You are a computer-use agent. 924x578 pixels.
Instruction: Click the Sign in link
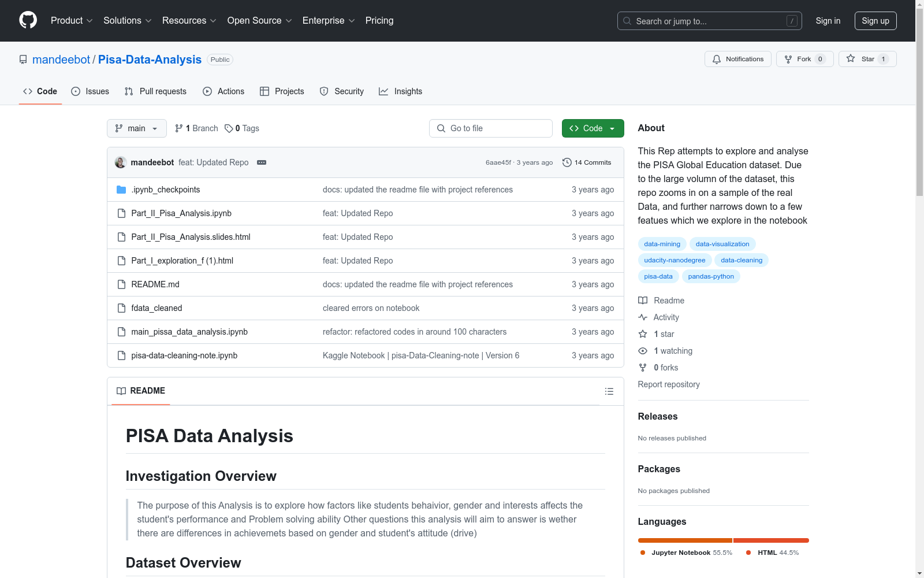click(x=828, y=21)
